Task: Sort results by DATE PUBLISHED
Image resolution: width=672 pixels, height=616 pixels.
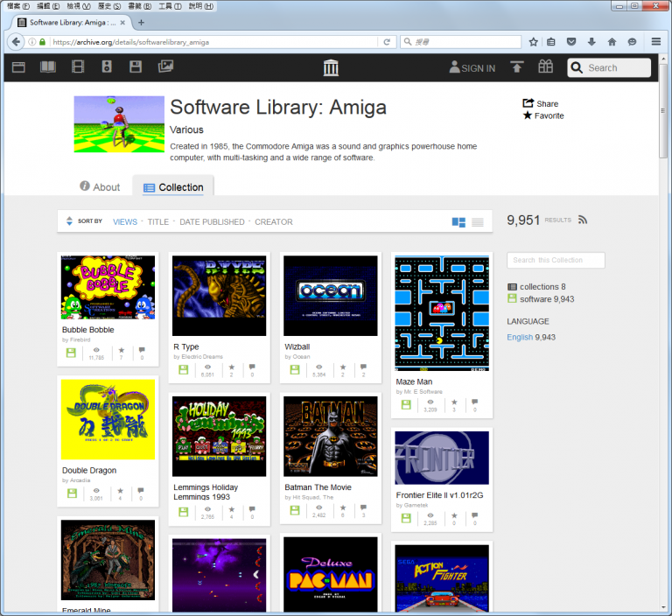Action: click(x=212, y=221)
